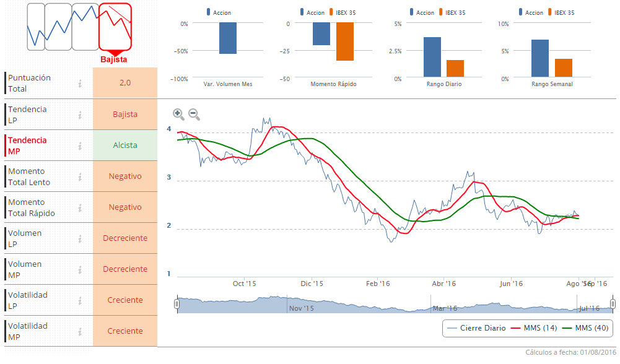Click the zoom out magnifier icon

tap(194, 115)
